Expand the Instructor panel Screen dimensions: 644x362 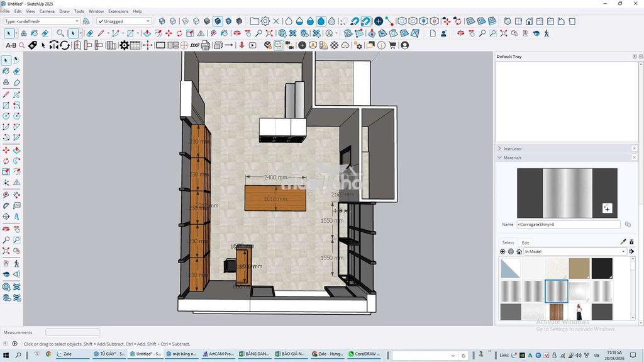tap(499, 149)
